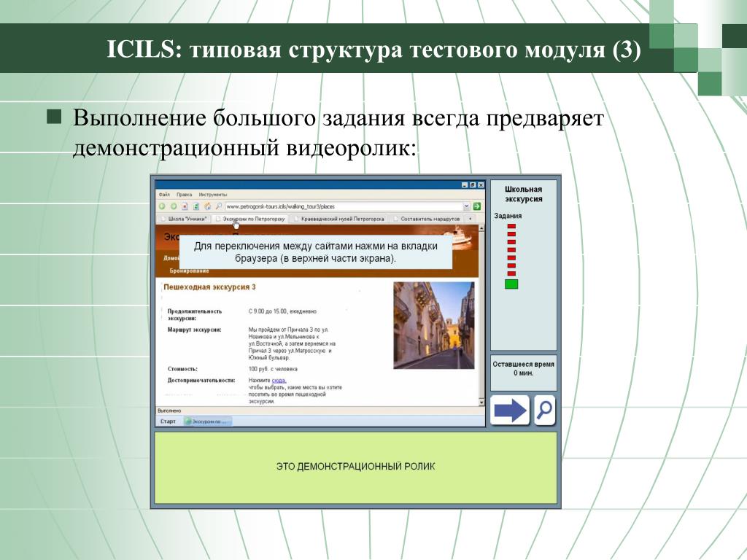The image size is (747, 560).
Task: Click the first red task indicator
Action: click(x=511, y=226)
